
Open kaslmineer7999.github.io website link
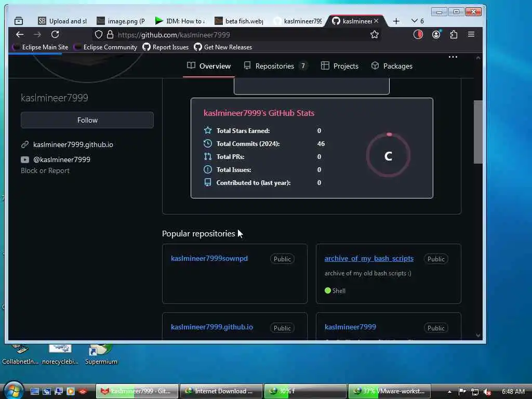tap(73, 144)
